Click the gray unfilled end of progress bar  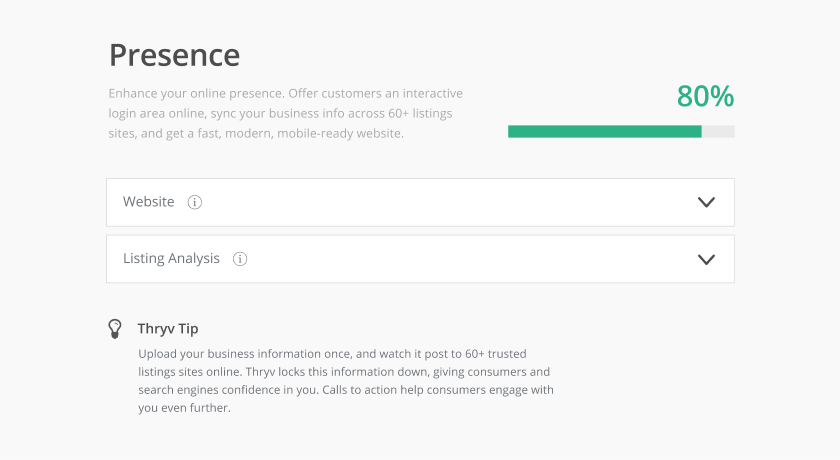coord(718,131)
